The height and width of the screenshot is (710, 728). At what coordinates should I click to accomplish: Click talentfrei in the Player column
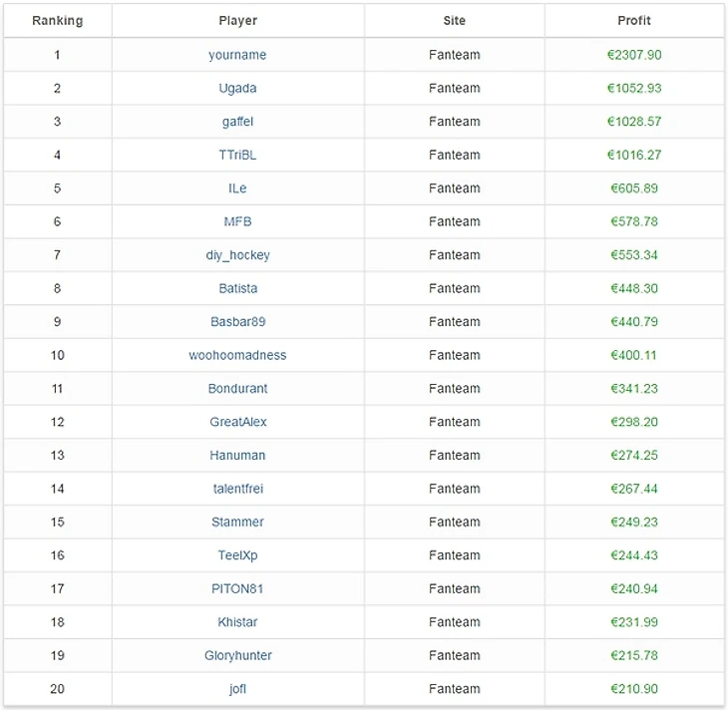(237, 489)
